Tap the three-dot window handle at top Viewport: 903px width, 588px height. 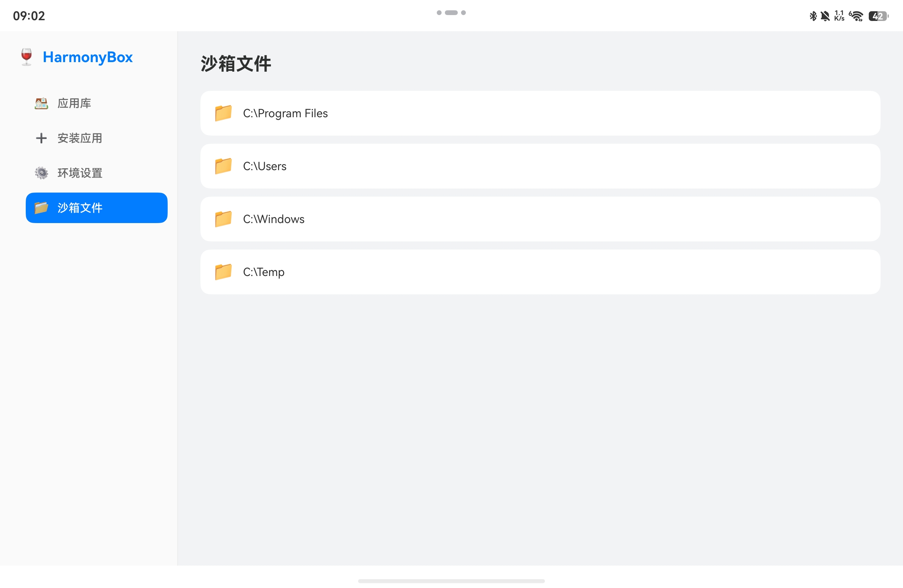click(451, 12)
